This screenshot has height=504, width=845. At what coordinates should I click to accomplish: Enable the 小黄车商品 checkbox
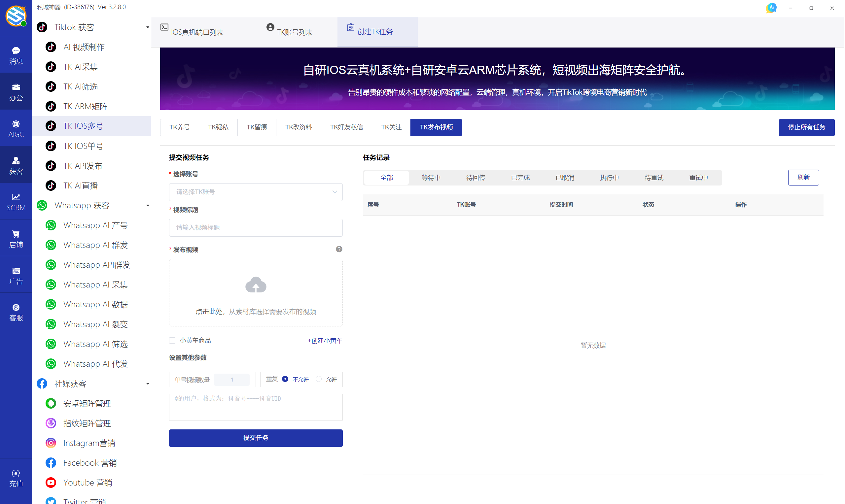(172, 340)
